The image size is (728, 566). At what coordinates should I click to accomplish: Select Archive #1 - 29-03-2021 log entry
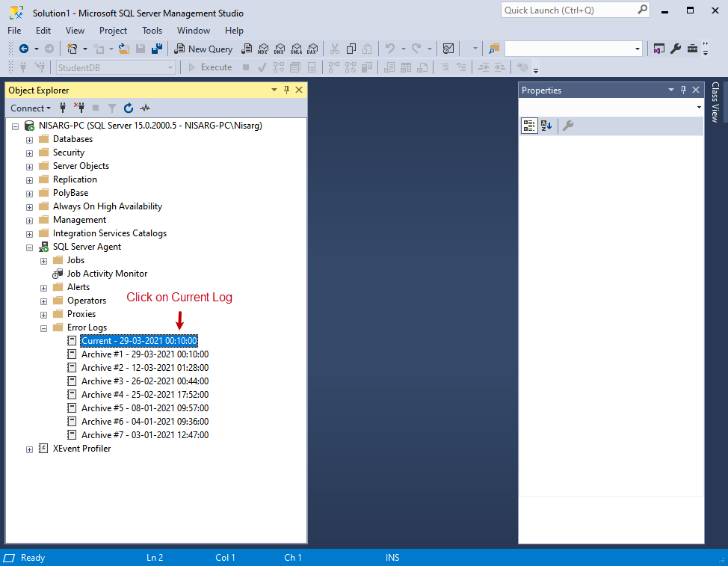pos(145,354)
